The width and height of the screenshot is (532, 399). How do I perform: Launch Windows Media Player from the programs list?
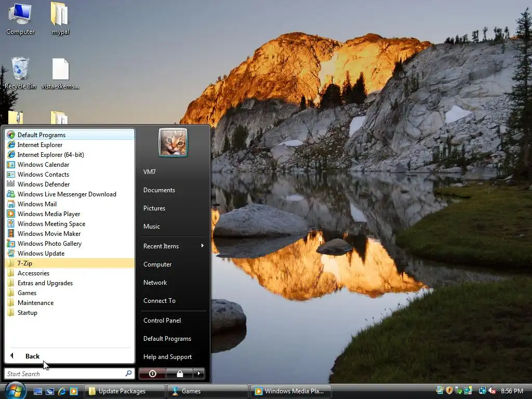(x=70, y=214)
